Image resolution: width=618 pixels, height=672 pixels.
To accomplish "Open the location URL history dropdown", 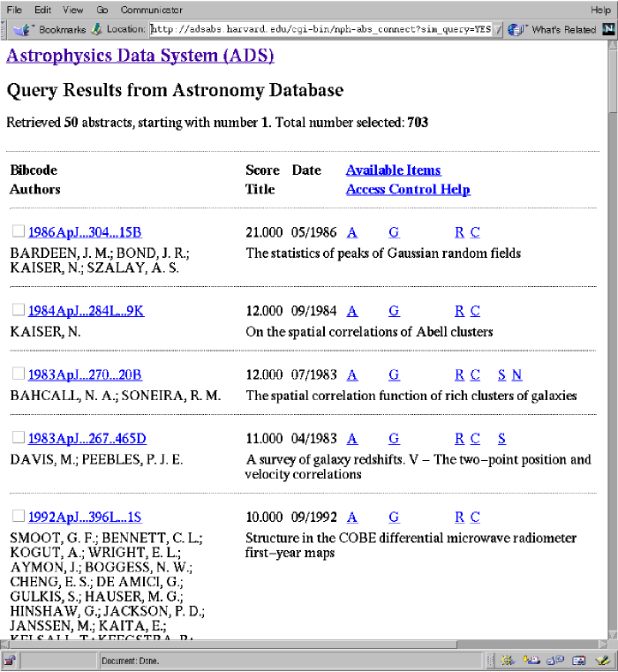I will (x=498, y=29).
